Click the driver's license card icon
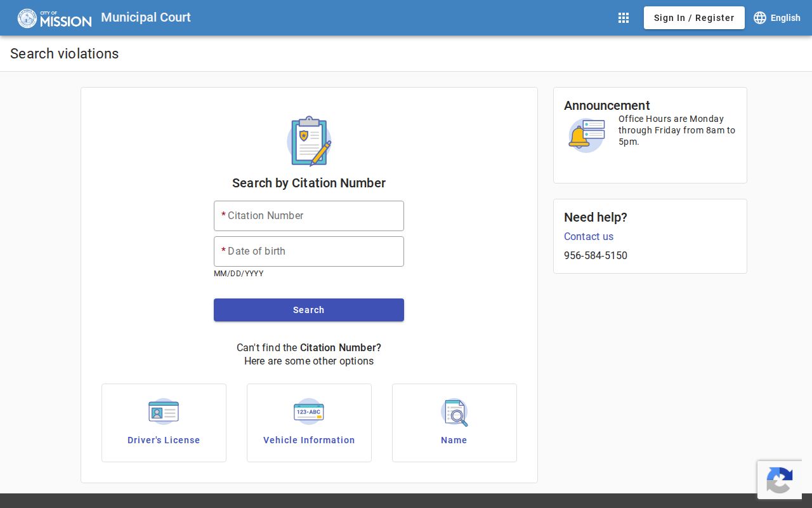The height and width of the screenshot is (508, 812). (164, 411)
